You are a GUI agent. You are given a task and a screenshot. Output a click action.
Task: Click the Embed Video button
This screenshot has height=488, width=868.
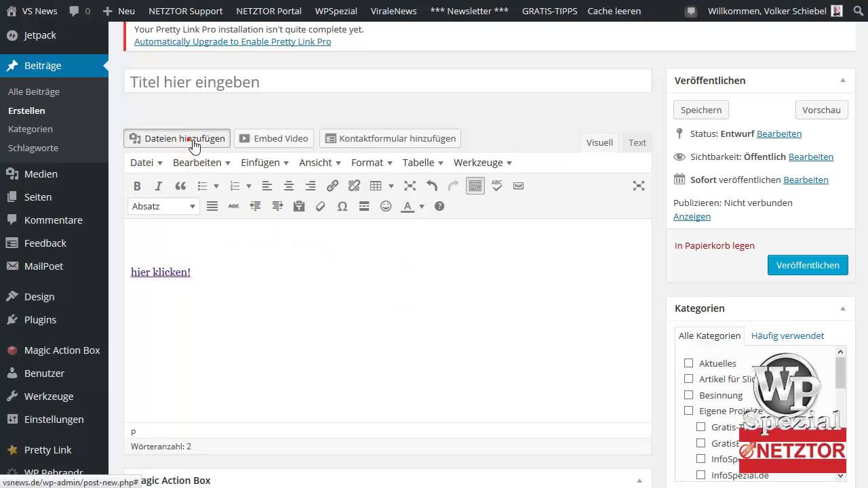coord(274,138)
